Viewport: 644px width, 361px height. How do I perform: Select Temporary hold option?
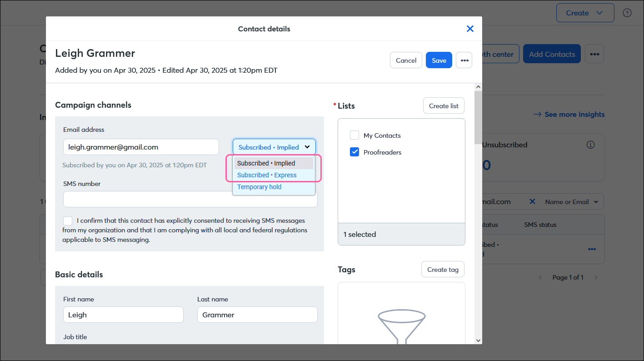pyautogui.click(x=274, y=187)
